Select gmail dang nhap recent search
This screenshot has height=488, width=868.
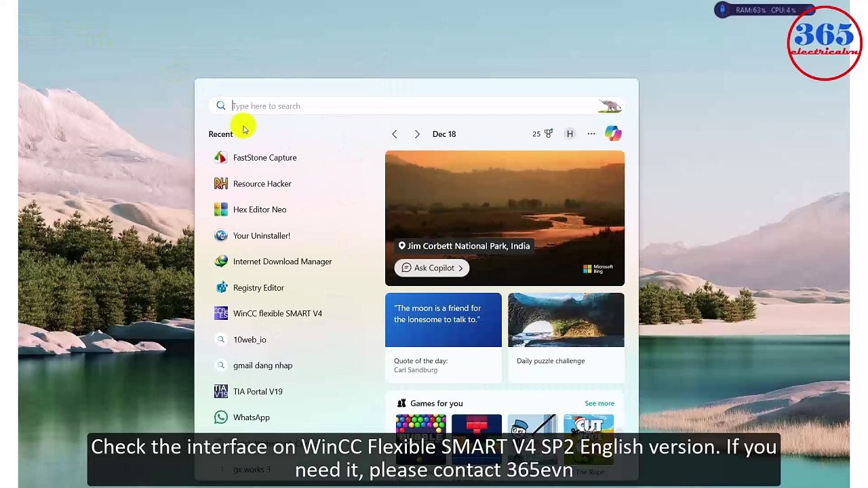(x=262, y=365)
